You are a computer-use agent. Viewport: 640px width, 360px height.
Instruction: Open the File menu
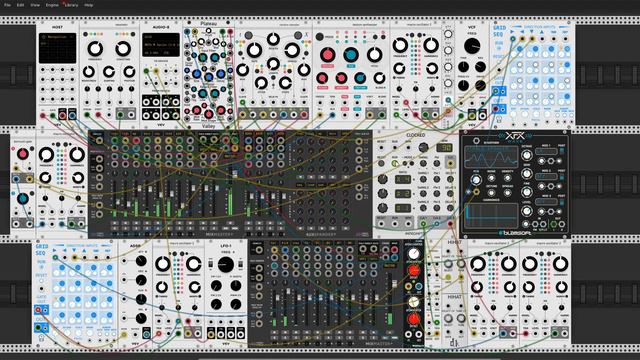(x=7, y=5)
